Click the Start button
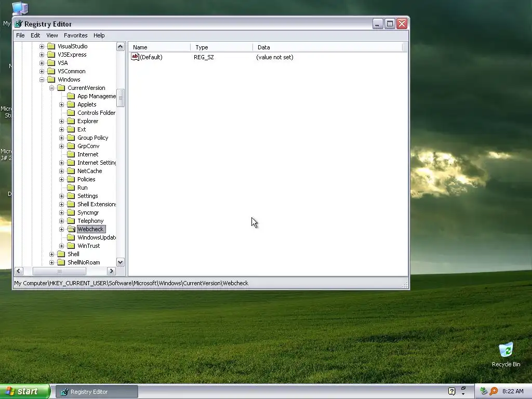Screen dimensions: 532x399 point(24,391)
